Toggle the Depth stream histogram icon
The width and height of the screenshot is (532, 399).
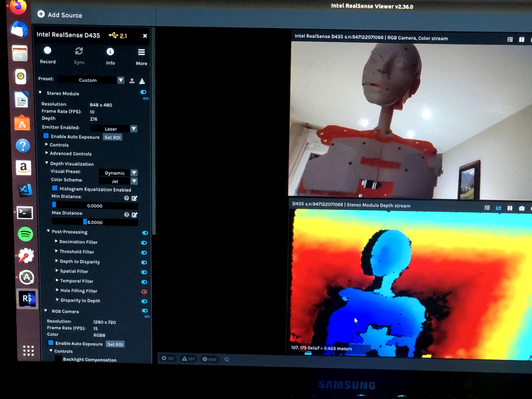pos(499,208)
